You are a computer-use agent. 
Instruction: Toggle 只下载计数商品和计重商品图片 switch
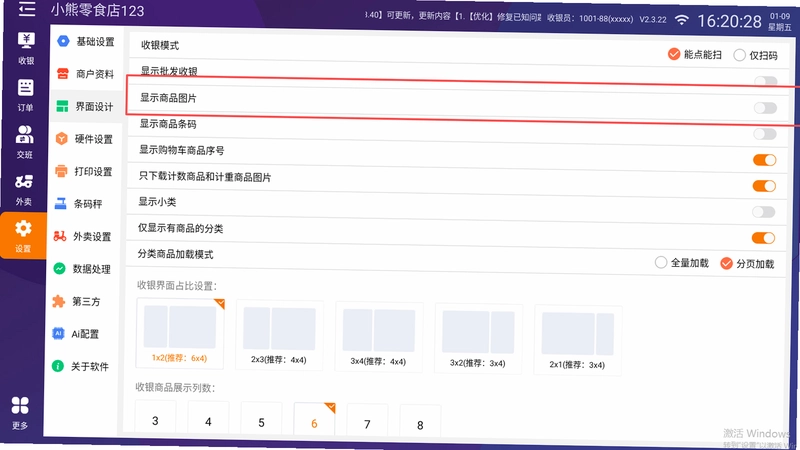(x=764, y=186)
